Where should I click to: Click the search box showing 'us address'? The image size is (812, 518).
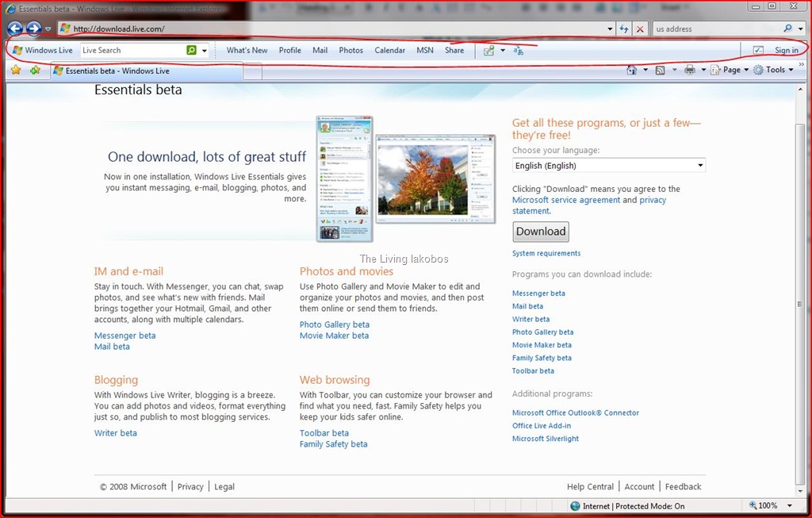point(717,29)
